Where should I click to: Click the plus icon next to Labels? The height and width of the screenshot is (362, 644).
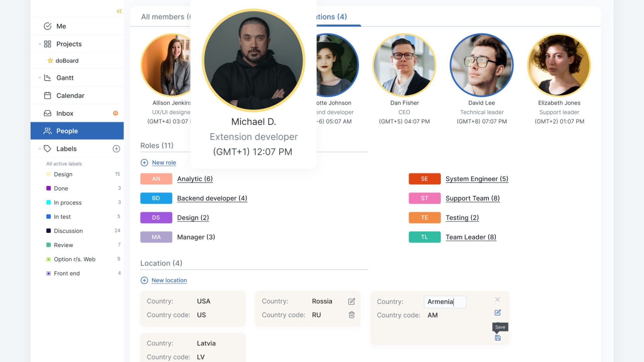[x=116, y=148]
